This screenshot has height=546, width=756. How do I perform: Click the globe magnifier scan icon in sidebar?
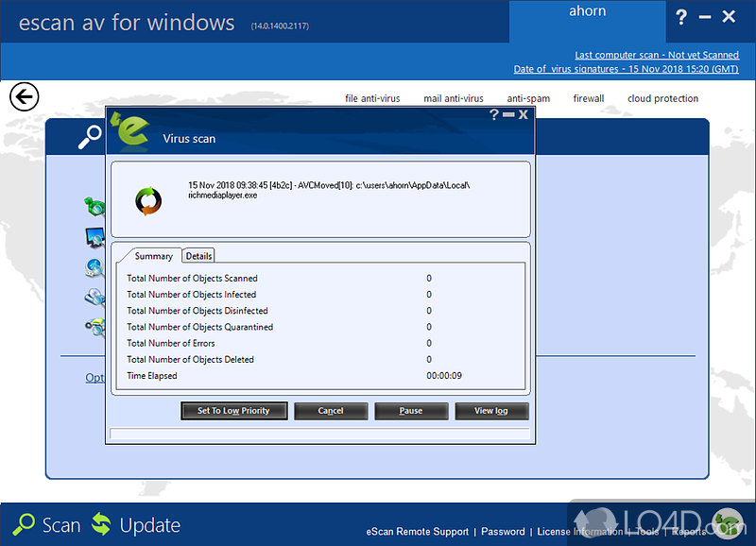tap(95, 268)
